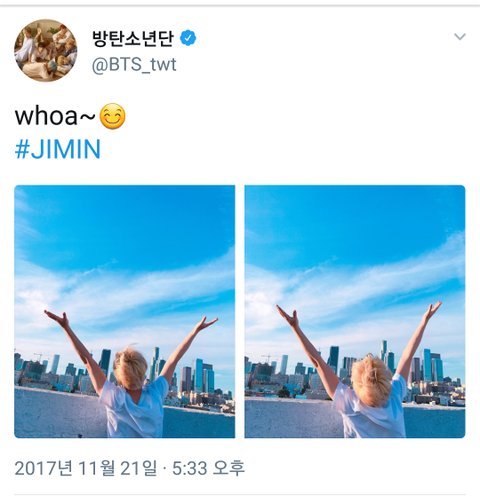The height and width of the screenshot is (504, 480).
Task: Click the raised left hand in right photo
Action: click(x=289, y=317)
